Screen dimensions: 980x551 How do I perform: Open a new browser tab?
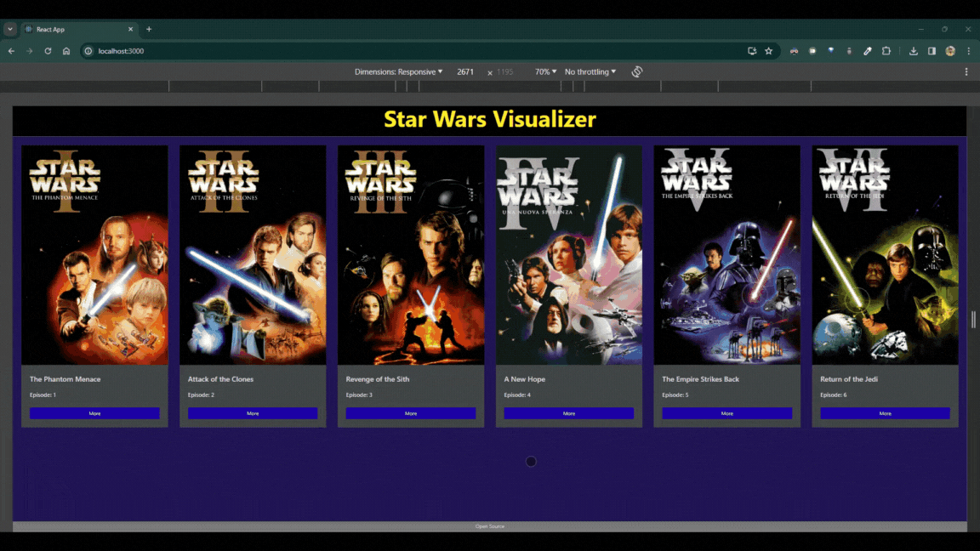149,30
